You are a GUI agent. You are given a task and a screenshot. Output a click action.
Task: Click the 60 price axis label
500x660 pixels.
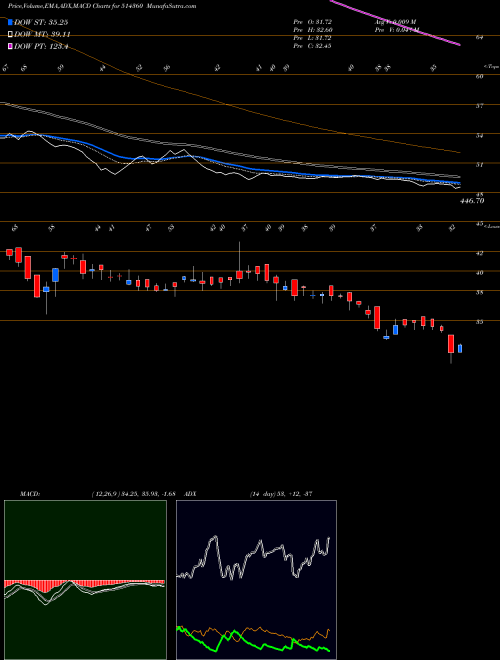479,76
